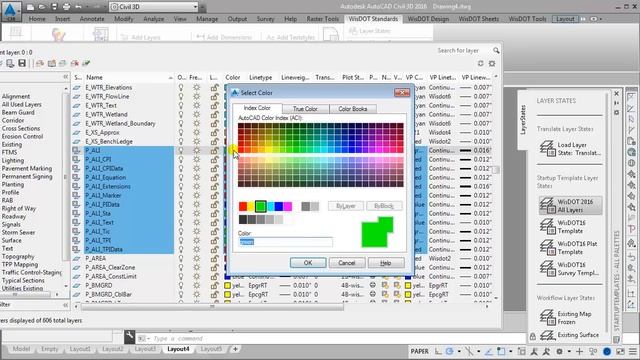Click the ByLayer button
This screenshot has width=640, height=360.
pos(346,206)
